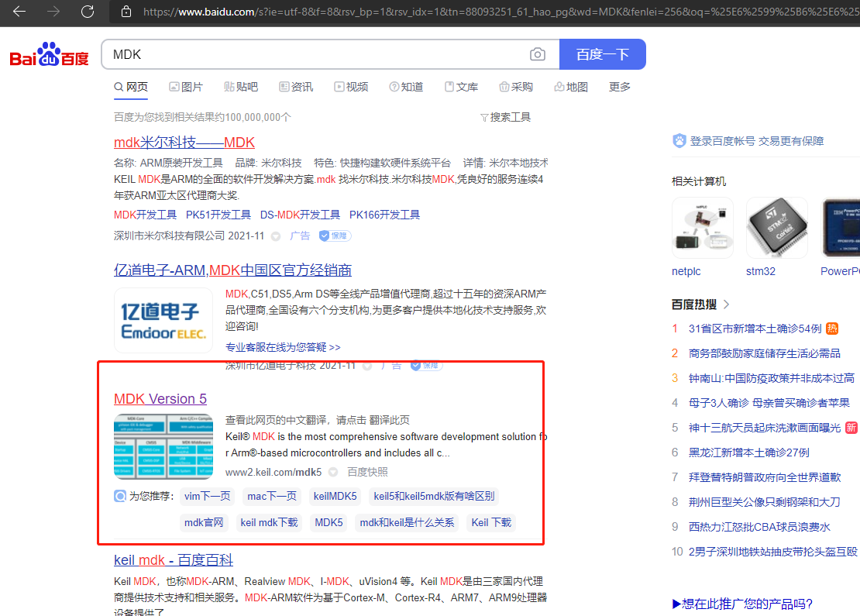860x616 pixels.
Task: Open the MDK Version 5 result
Action: (x=160, y=399)
